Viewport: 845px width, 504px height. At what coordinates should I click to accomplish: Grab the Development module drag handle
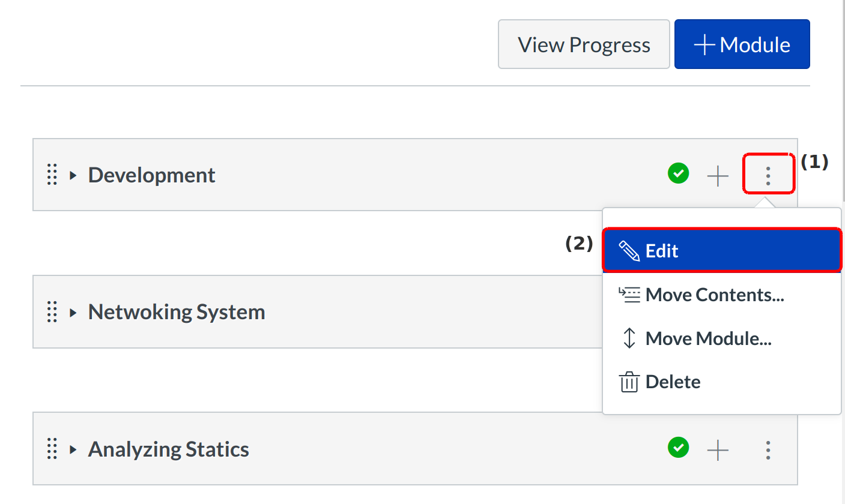[52, 175]
